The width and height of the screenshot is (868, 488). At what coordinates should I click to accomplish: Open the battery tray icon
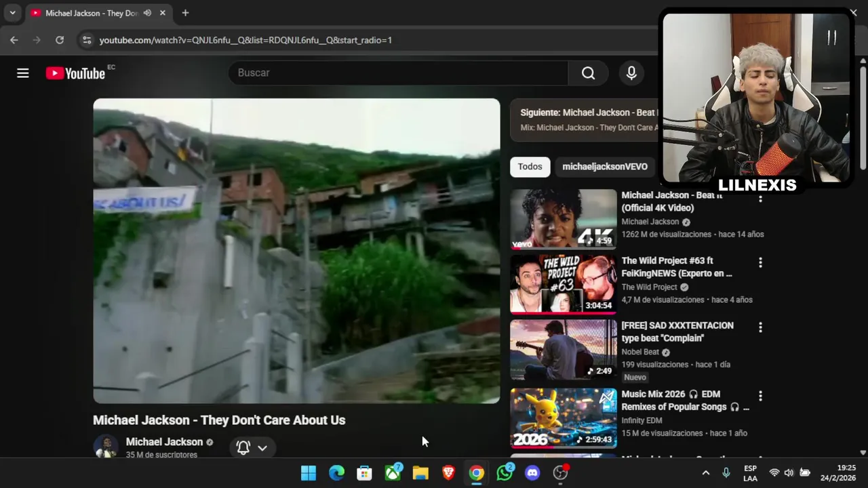point(805,473)
